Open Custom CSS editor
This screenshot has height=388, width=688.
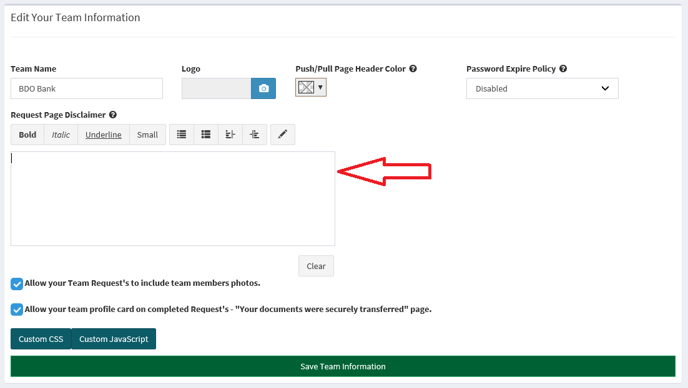(x=41, y=339)
